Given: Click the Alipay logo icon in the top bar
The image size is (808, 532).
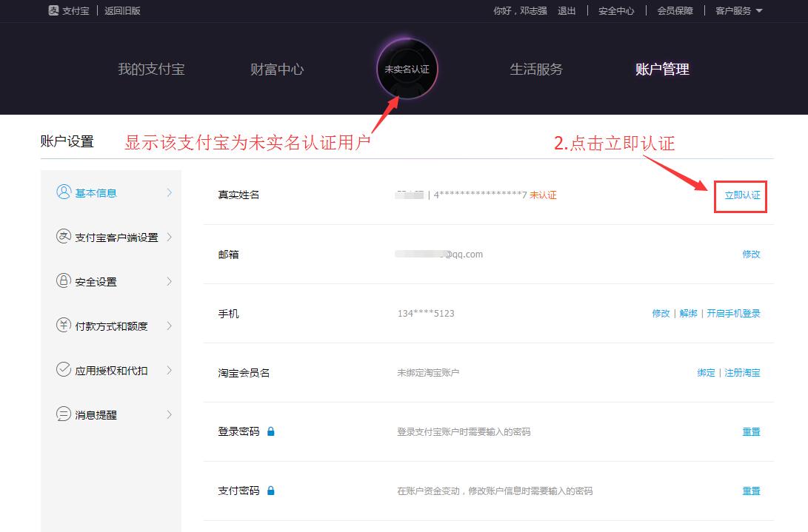Looking at the screenshot, I should pyautogui.click(x=53, y=10).
